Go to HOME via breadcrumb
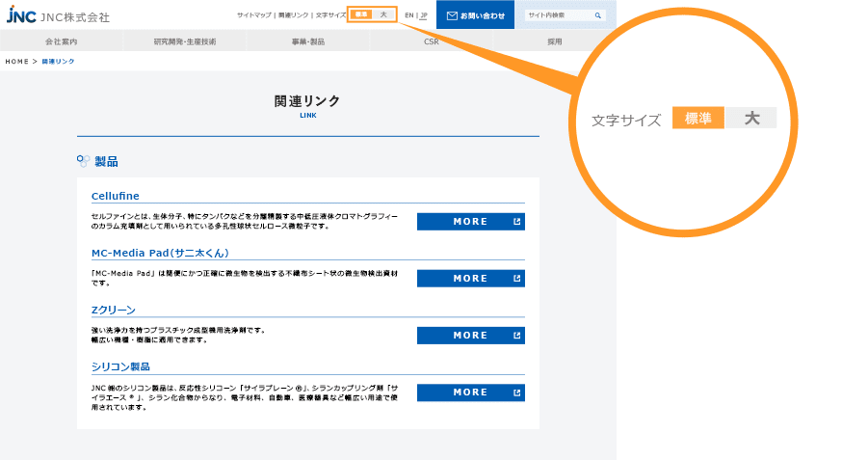The width and height of the screenshot is (868, 460). 16,62
